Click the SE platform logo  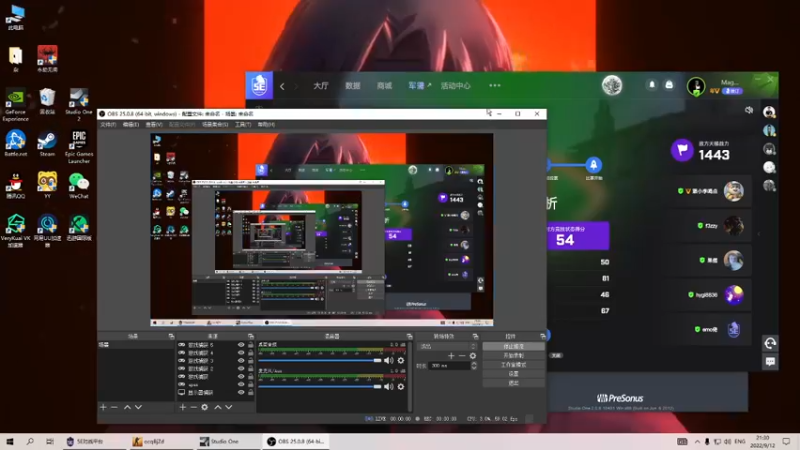(x=259, y=86)
